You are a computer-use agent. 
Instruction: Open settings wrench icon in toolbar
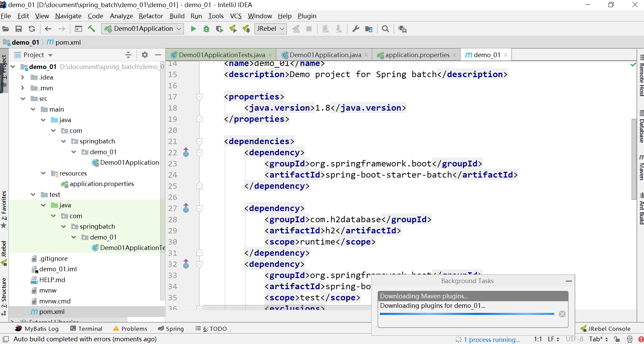[x=356, y=29]
